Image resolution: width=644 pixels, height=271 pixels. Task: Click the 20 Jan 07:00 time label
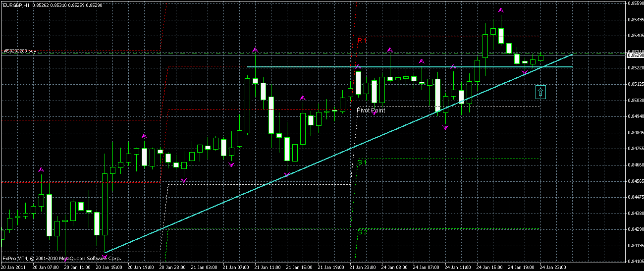point(46,268)
